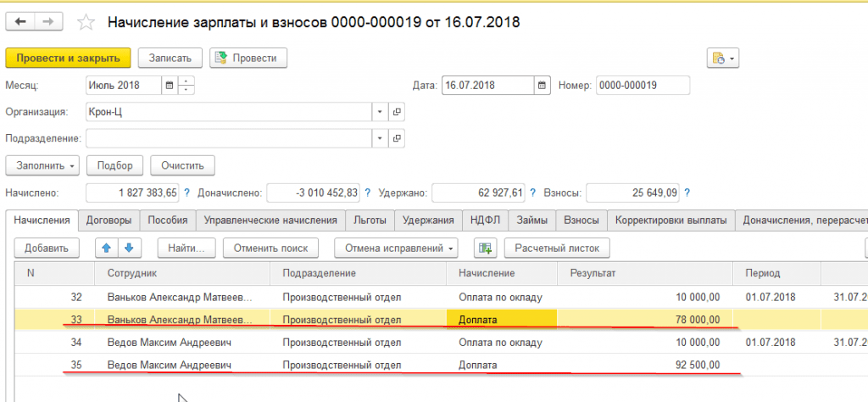Click the Очистить button

pos(183,165)
